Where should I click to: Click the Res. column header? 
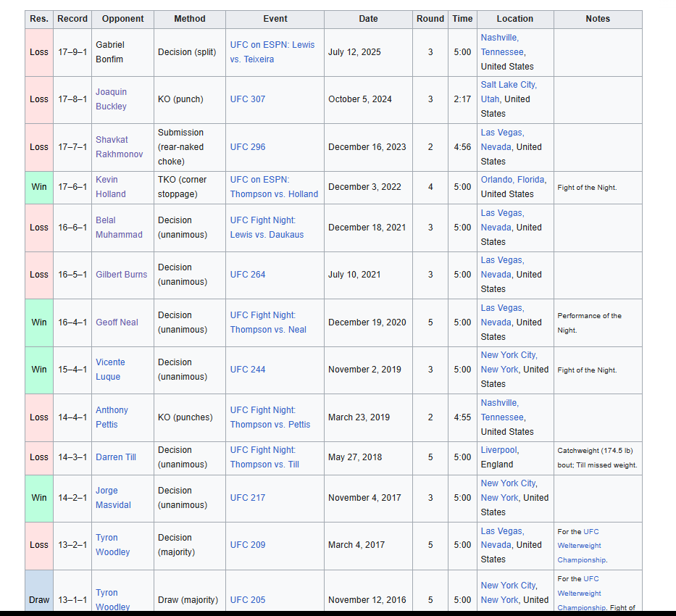coord(39,19)
